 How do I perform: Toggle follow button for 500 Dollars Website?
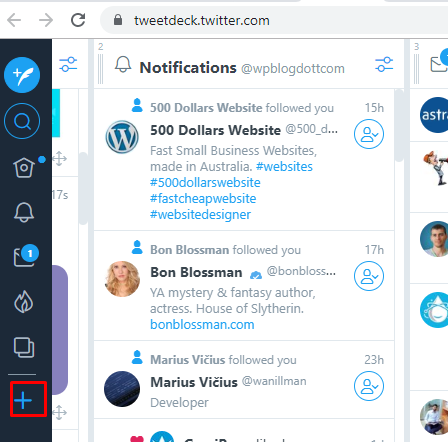tap(369, 134)
